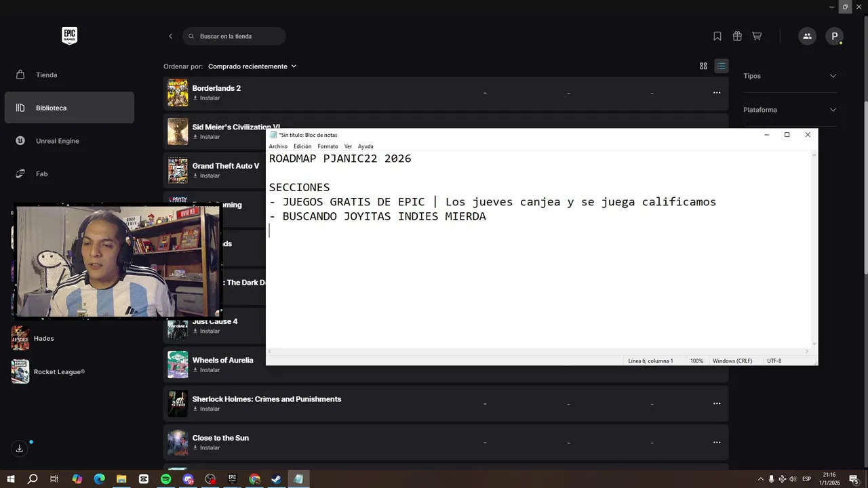This screenshot has height=488, width=868.
Task: Open the Epic Games logo home
Action: [69, 36]
